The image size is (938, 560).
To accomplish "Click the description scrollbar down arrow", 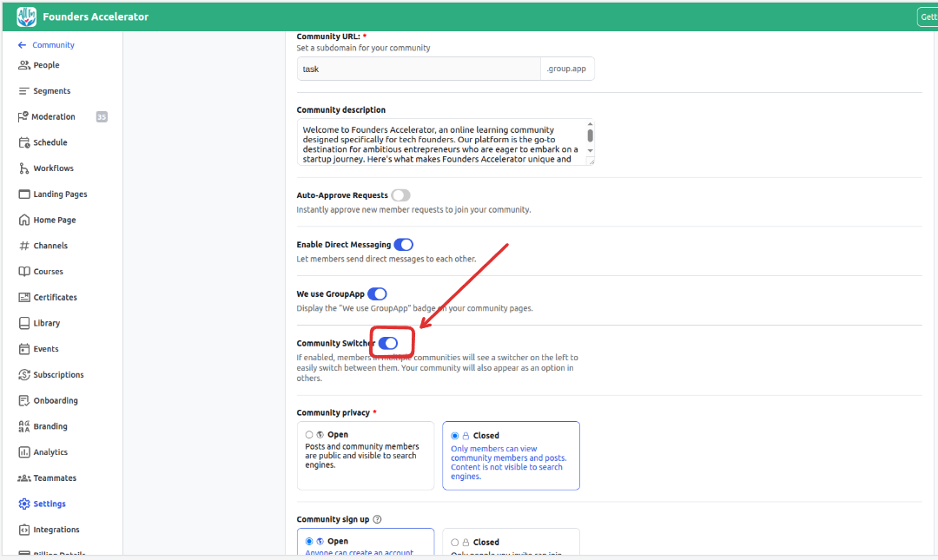I will [590, 151].
